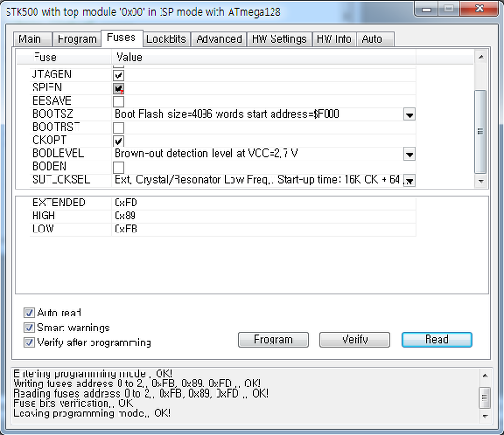The image size is (504, 435).
Task: Click the log pane scroll down arrow
Action: (x=485, y=416)
